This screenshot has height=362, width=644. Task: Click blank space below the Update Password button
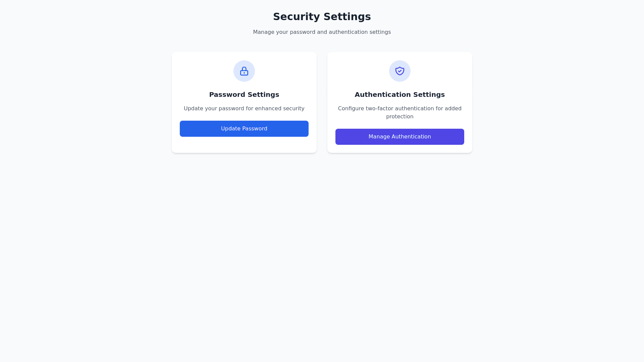(x=244, y=145)
